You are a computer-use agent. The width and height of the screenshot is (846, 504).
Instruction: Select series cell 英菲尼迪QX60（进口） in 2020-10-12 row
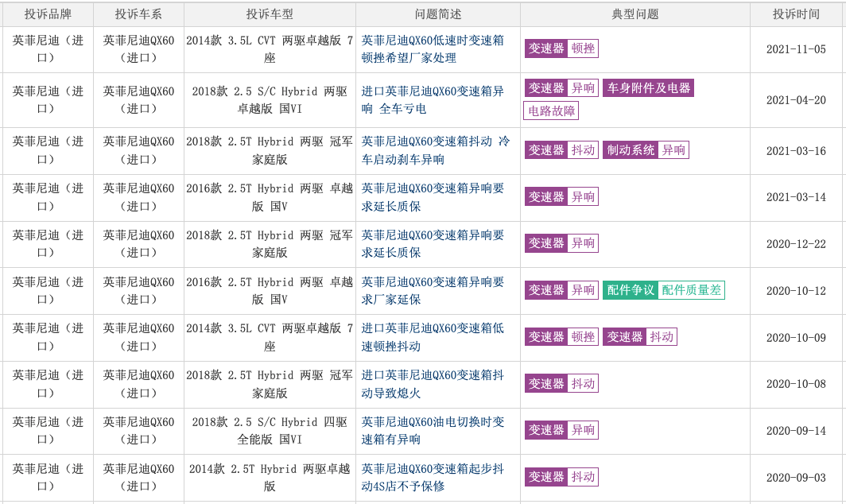138,290
